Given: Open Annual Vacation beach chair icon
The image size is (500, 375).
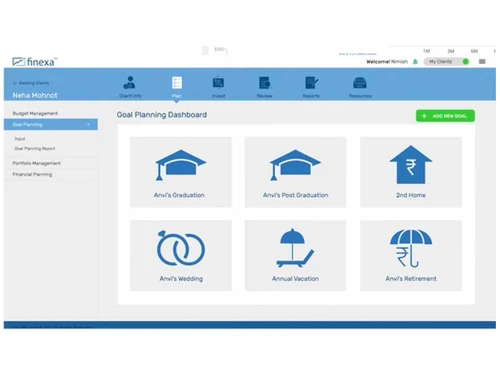Looking at the screenshot, I should pos(295,248).
